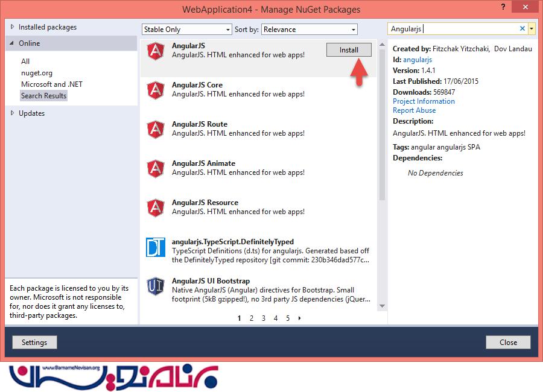
Task: Install the AngularJS package
Action: pyautogui.click(x=349, y=50)
